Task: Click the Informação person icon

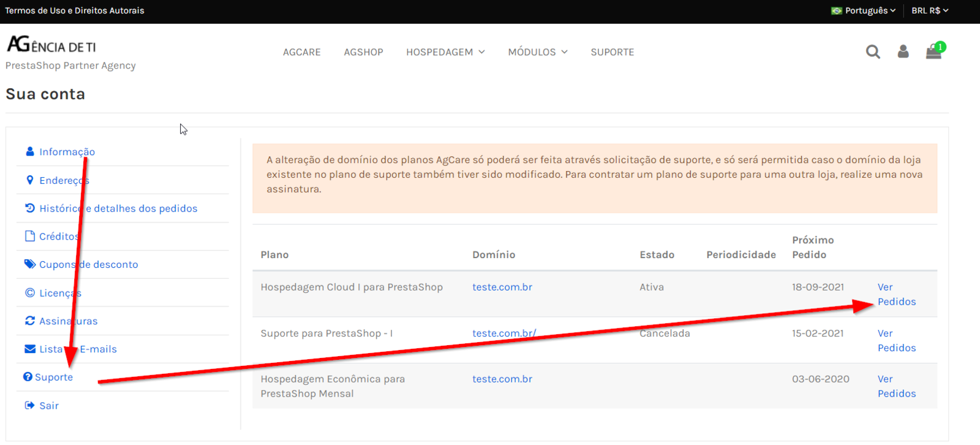Action: click(x=30, y=151)
